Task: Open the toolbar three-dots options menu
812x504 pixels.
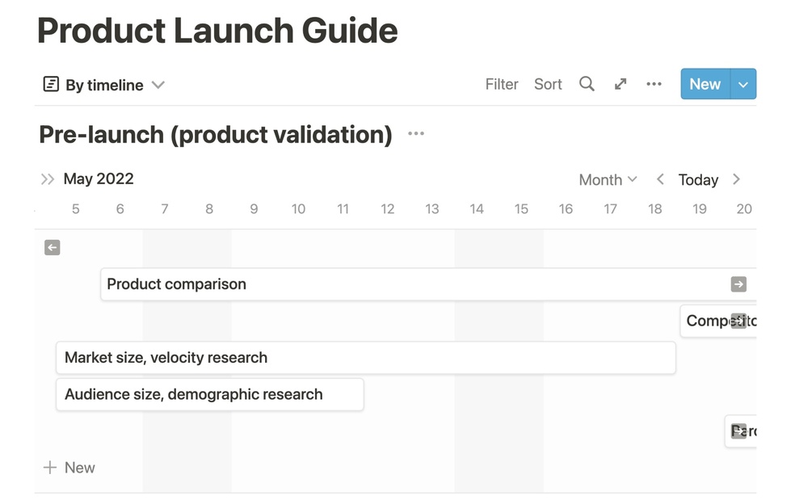Action: coord(654,84)
